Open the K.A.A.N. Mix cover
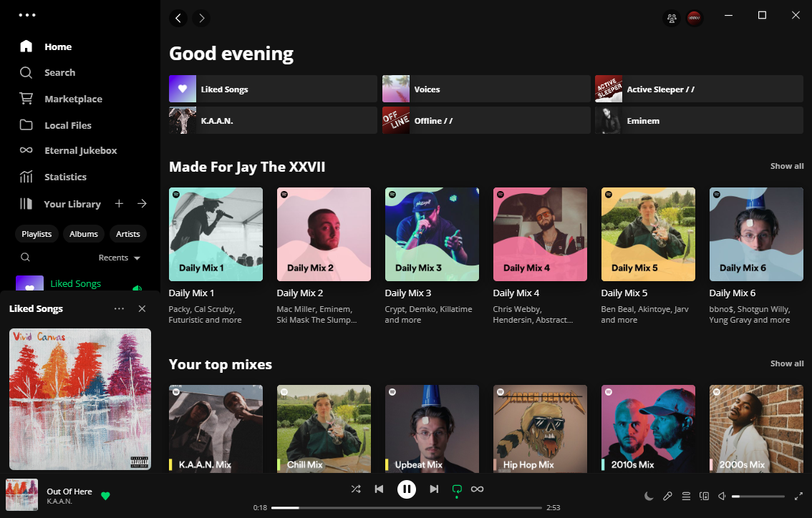The image size is (812, 518). coord(216,429)
